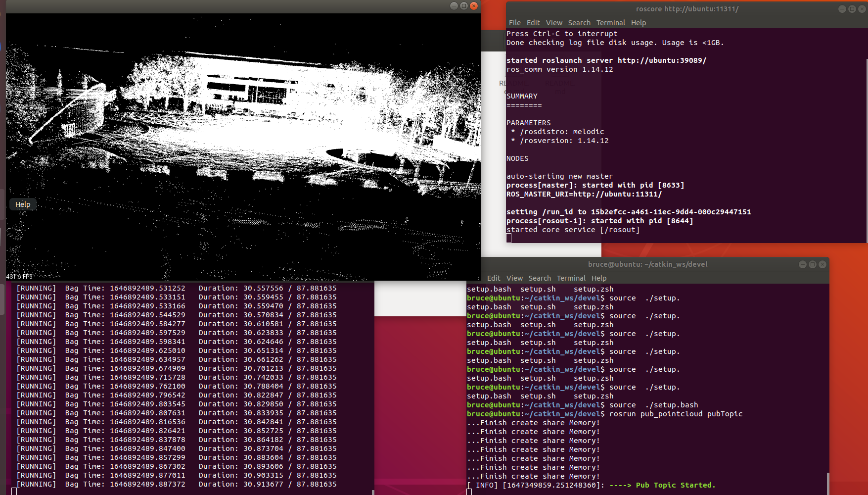Click rosbag row with Duration 30.913677

pos(177,484)
